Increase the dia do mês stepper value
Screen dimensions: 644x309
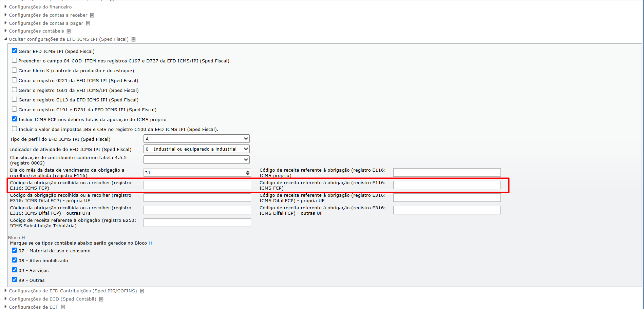(x=248, y=171)
